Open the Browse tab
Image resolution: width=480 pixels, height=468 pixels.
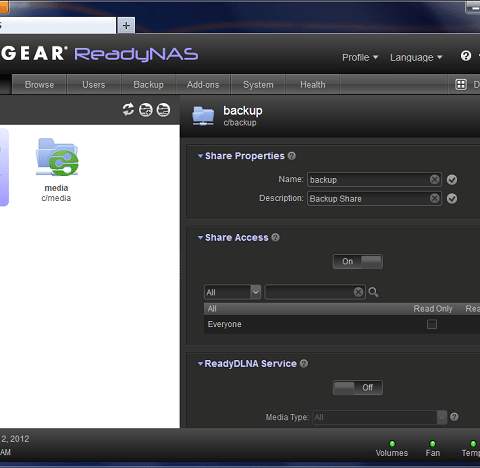(x=39, y=85)
